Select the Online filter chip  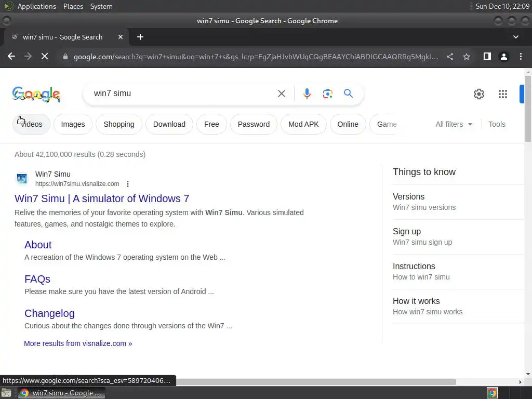pos(348,124)
